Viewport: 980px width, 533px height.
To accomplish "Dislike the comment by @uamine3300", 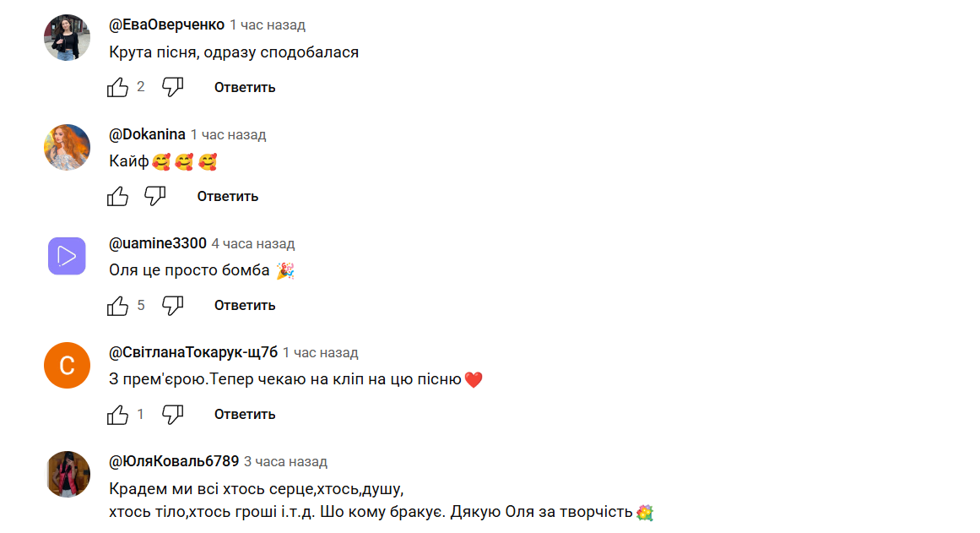I will click(172, 305).
